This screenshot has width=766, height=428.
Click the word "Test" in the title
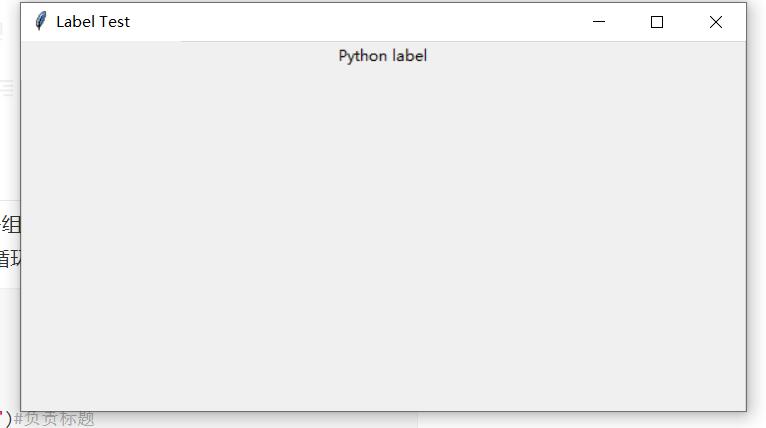pyautogui.click(x=115, y=22)
